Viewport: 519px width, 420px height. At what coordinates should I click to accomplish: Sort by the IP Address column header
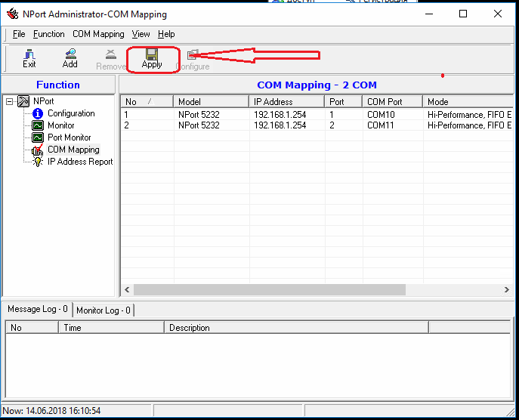tap(286, 101)
